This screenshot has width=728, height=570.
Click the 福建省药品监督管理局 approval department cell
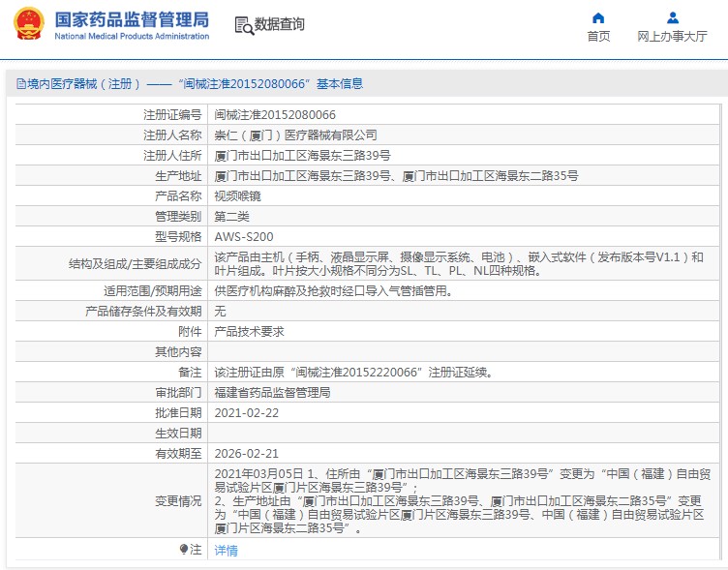point(272,392)
